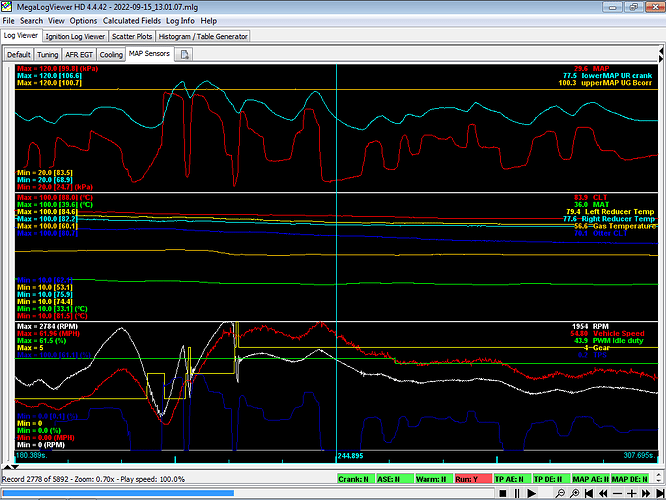Open the Log Info menu
This screenshot has height=500, width=666.
(180, 21)
